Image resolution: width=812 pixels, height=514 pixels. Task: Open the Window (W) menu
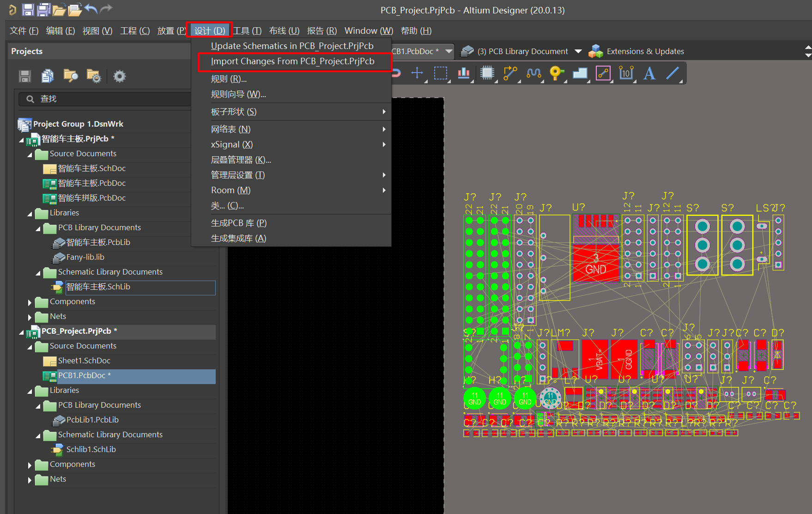click(369, 31)
